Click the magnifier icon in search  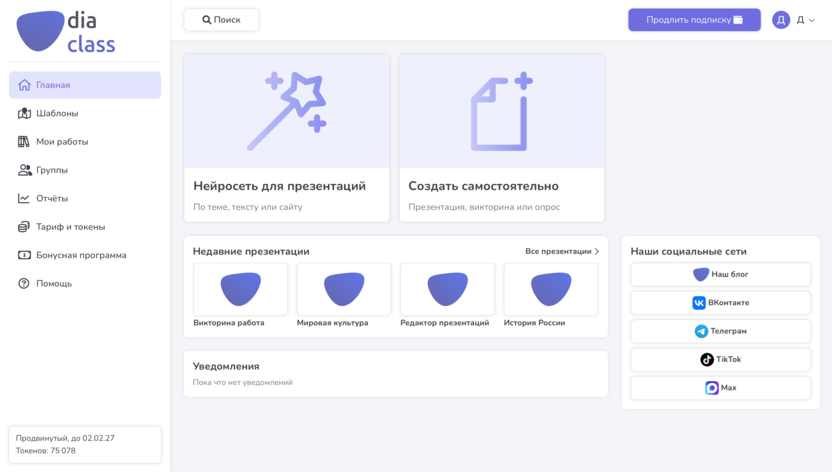click(206, 20)
